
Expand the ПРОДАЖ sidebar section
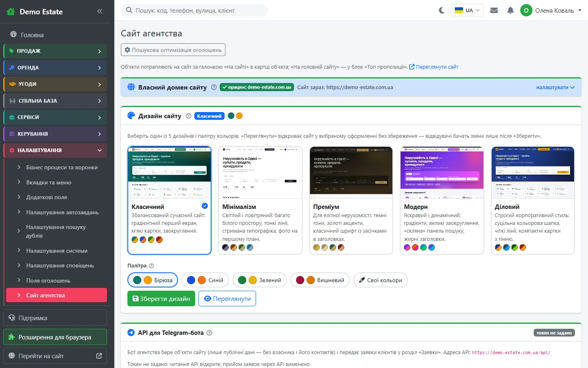pyautogui.click(x=55, y=51)
